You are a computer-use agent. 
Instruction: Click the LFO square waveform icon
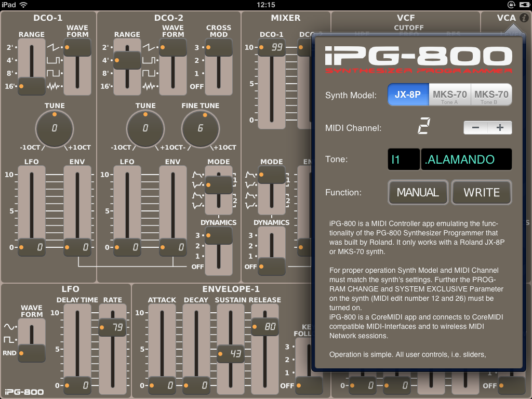pyautogui.click(x=9, y=340)
